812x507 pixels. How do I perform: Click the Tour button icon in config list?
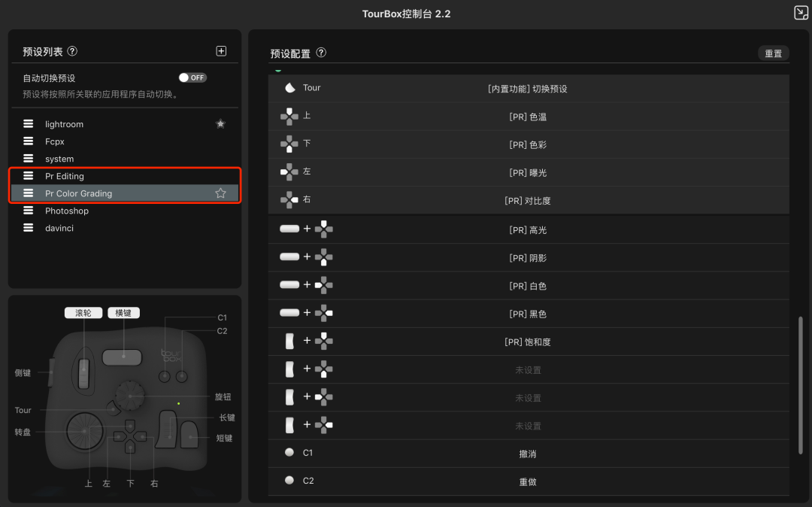(x=289, y=88)
